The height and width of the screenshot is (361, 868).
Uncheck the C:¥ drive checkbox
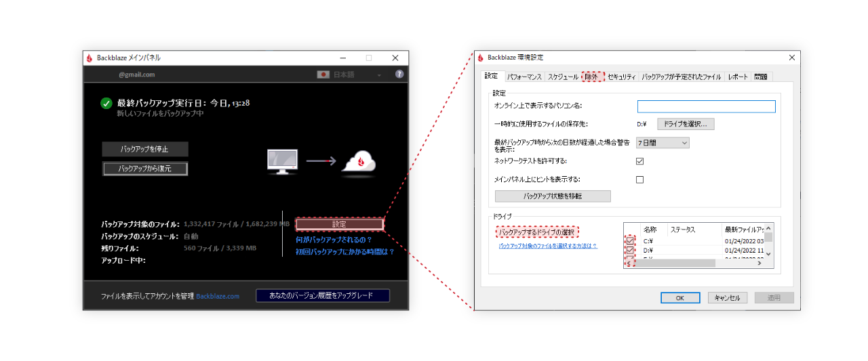point(631,240)
